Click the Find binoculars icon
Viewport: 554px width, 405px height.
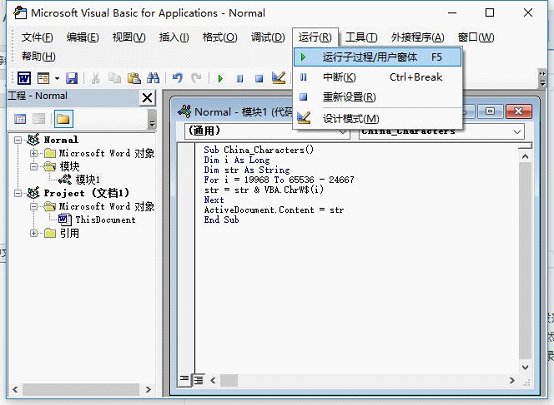(x=153, y=78)
